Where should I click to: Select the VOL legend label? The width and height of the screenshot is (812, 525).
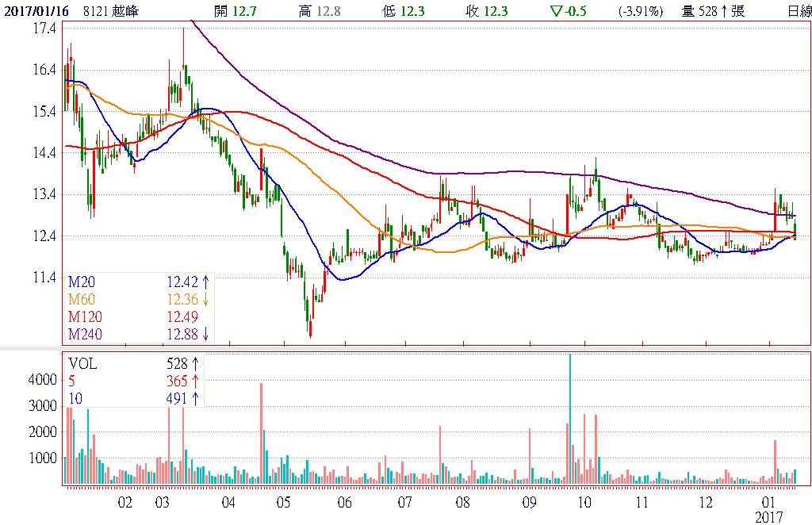[82, 364]
